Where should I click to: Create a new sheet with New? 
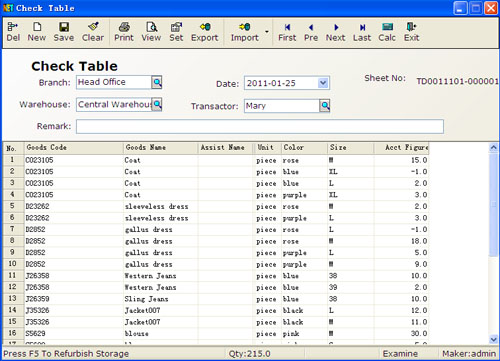click(x=37, y=32)
